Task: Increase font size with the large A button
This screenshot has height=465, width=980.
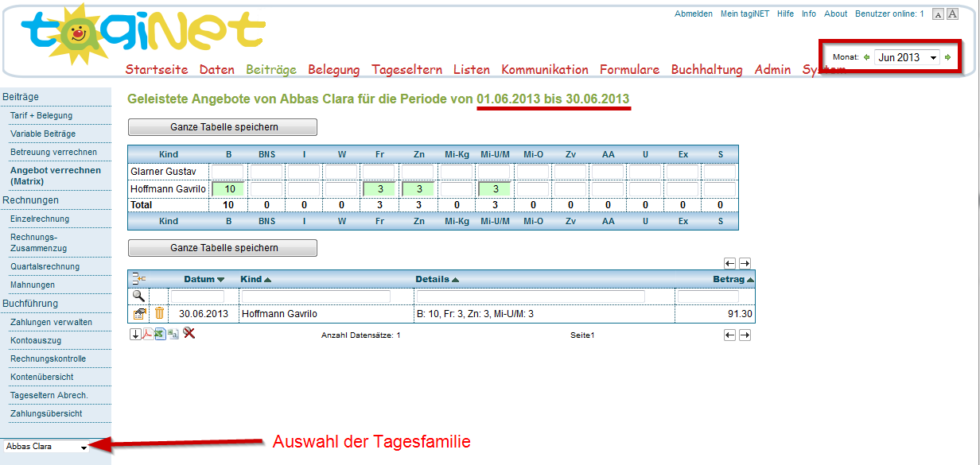Action: 951,14
